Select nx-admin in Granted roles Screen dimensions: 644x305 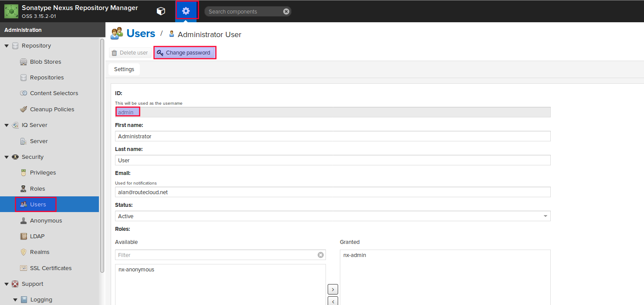pos(355,255)
